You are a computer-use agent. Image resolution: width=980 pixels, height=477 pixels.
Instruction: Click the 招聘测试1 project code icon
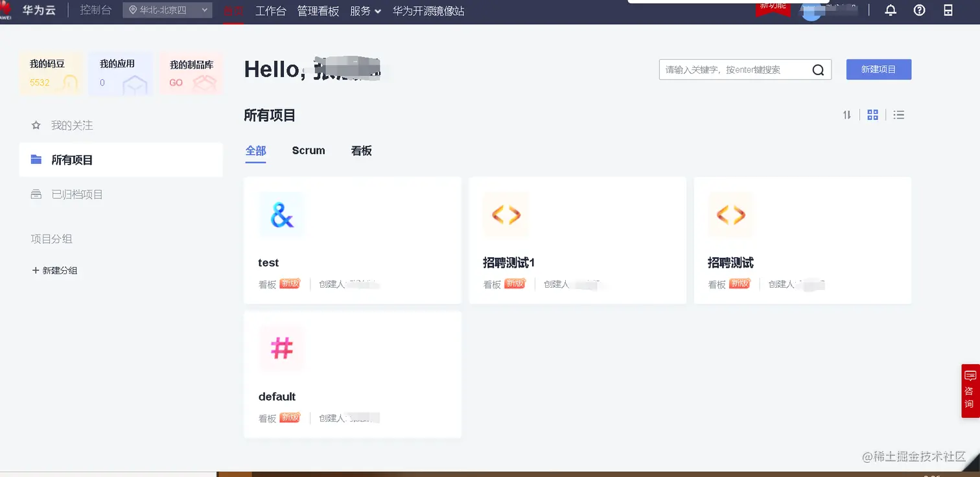click(506, 215)
